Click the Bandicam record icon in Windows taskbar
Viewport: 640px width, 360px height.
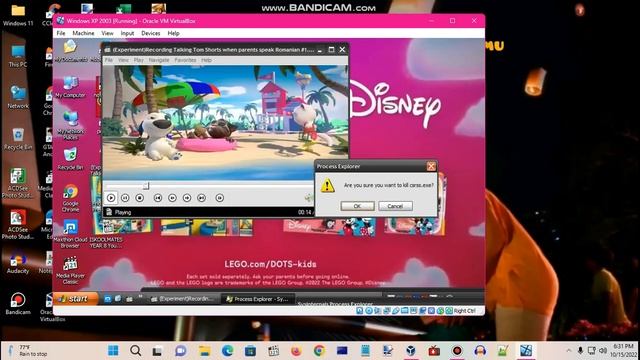[457, 350]
